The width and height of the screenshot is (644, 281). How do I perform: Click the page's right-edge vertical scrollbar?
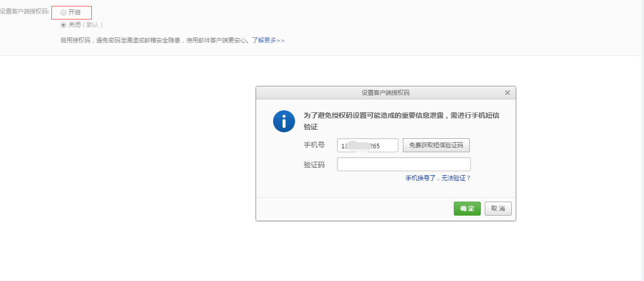click(x=642, y=140)
